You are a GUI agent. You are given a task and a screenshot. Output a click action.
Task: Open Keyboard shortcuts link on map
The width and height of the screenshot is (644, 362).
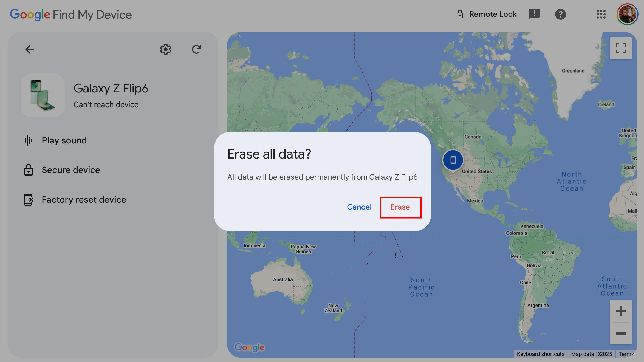tap(540, 354)
